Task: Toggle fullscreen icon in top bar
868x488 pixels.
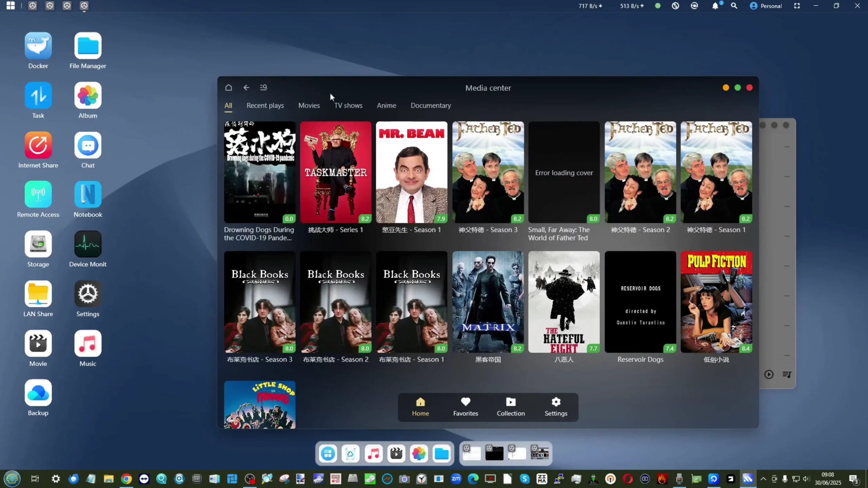Action: (797, 6)
